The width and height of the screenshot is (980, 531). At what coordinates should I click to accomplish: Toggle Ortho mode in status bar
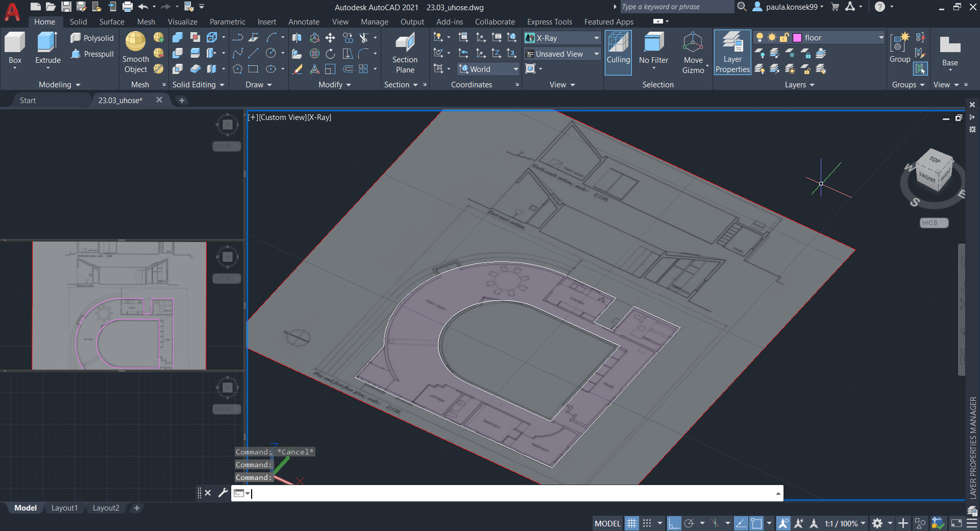(x=674, y=523)
